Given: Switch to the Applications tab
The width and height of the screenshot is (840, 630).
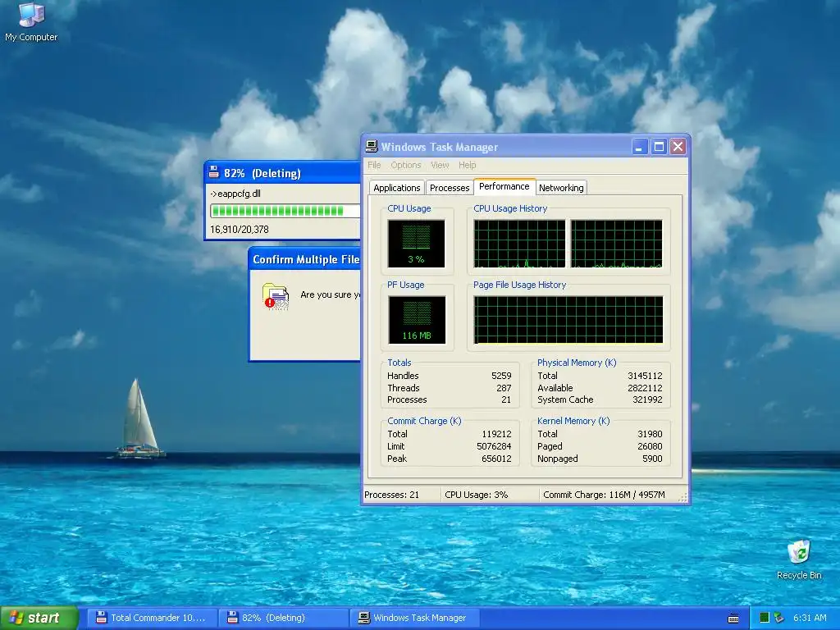Looking at the screenshot, I should 397,188.
